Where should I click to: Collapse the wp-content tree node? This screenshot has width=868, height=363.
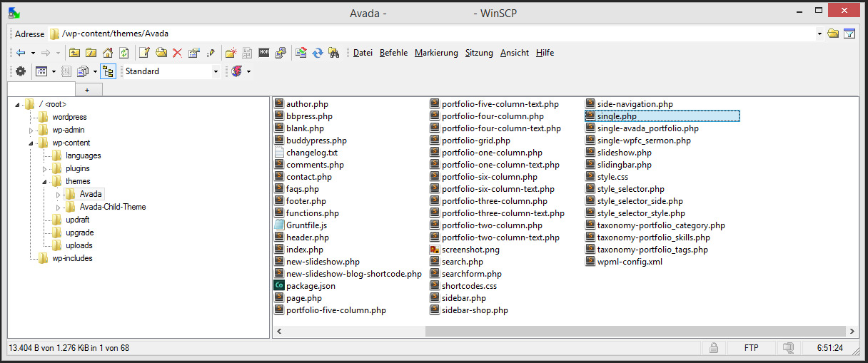tap(31, 143)
